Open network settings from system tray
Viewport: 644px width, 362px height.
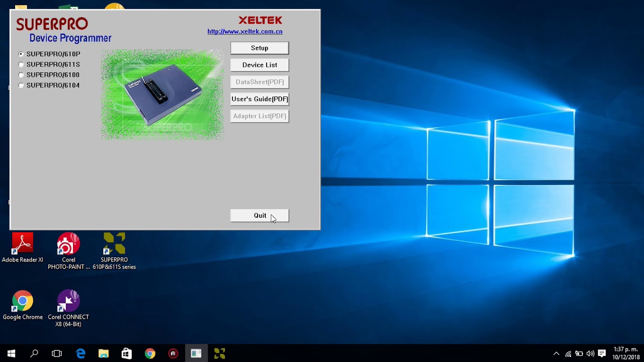pos(568,353)
